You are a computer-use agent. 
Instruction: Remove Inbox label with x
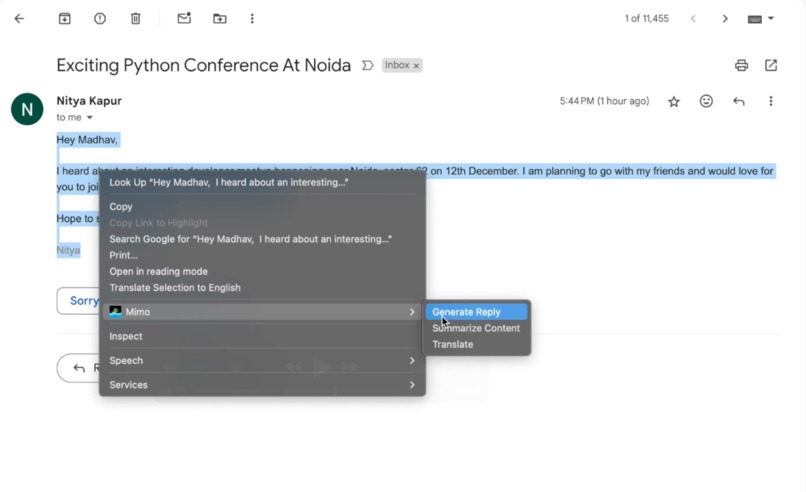(416, 66)
